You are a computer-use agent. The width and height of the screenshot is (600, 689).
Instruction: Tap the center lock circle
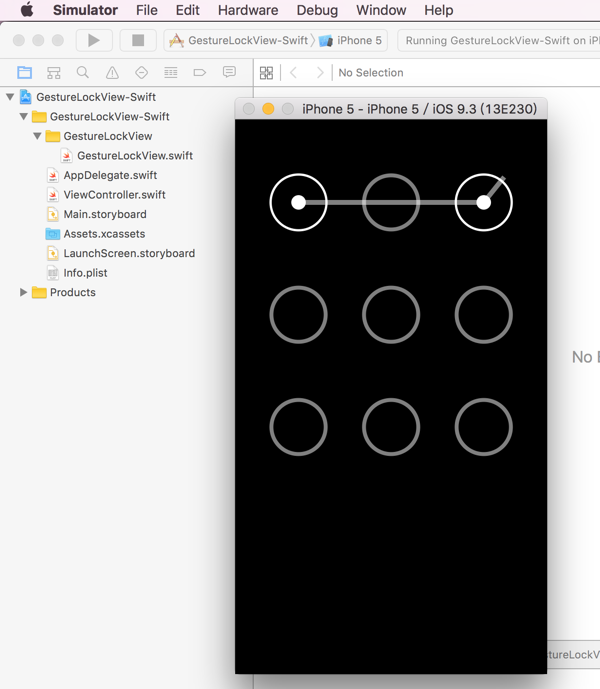click(x=391, y=315)
